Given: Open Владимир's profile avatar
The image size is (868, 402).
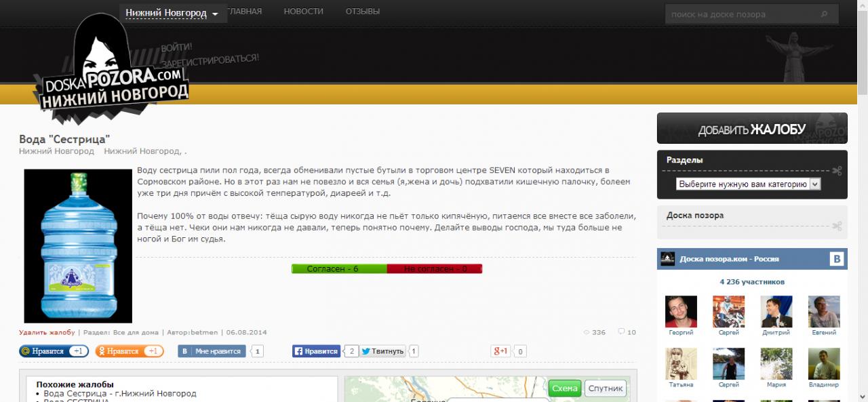Looking at the screenshot, I should point(824,364).
